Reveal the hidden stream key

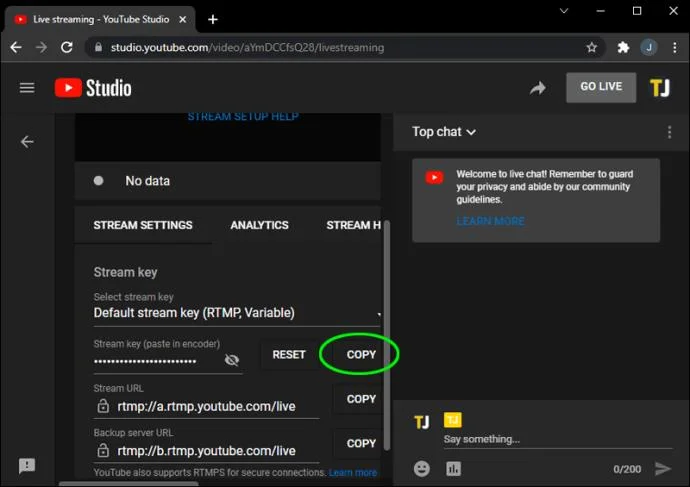[x=231, y=360]
